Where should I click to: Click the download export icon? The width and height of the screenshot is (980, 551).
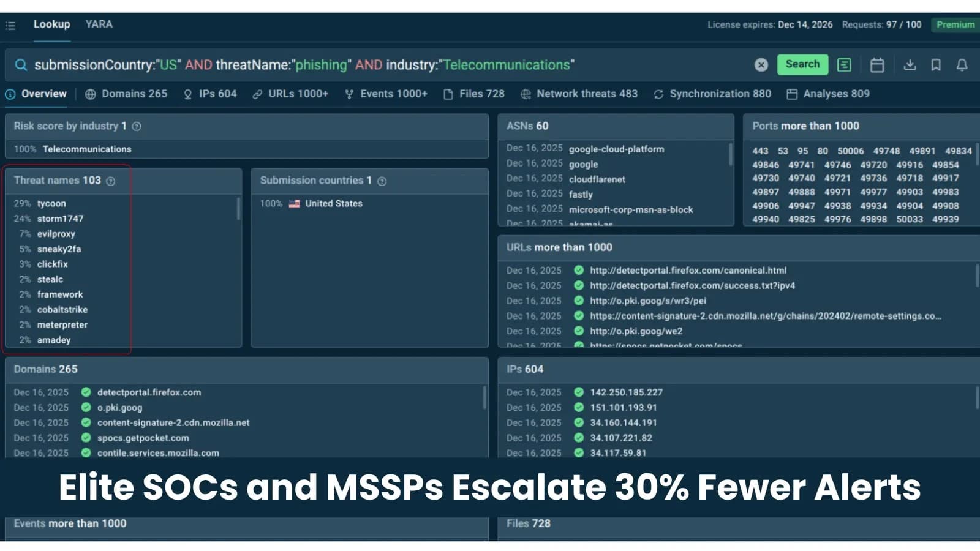point(911,65)
